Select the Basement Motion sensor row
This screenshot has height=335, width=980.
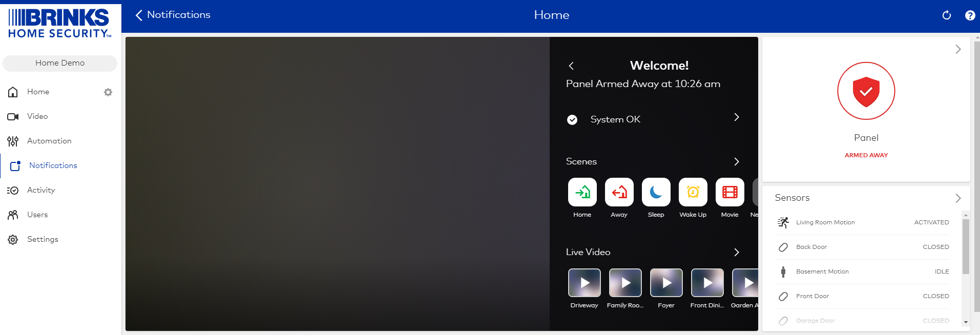[x=862, y=272]
